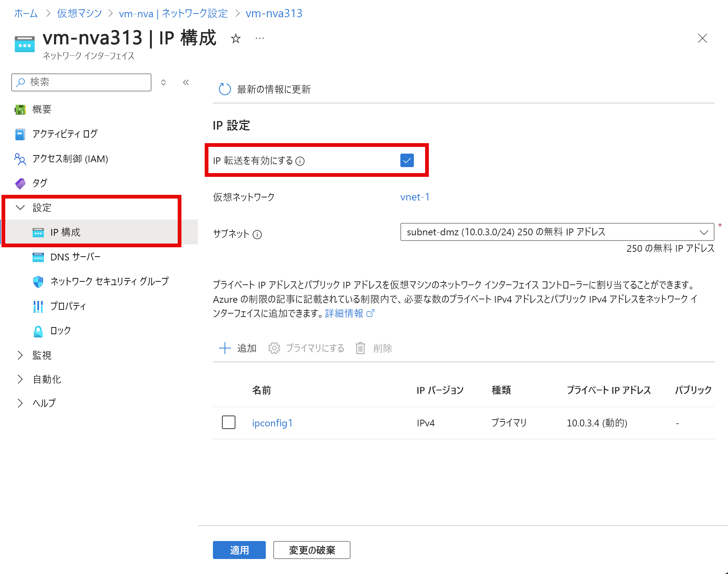Click the プロパティ bars icon

tap(38, 306)
